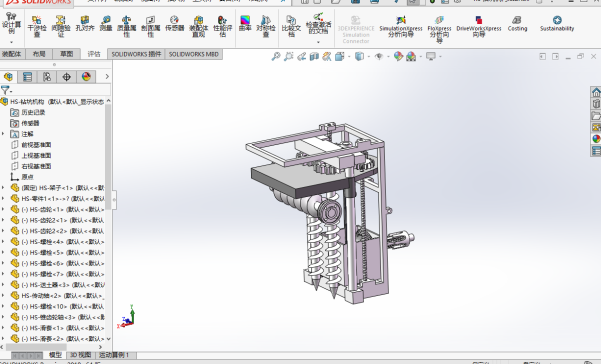601x364 pixels.
Task: Open the 干涉检查 interference detection tool
Action: tap(37, 26)
